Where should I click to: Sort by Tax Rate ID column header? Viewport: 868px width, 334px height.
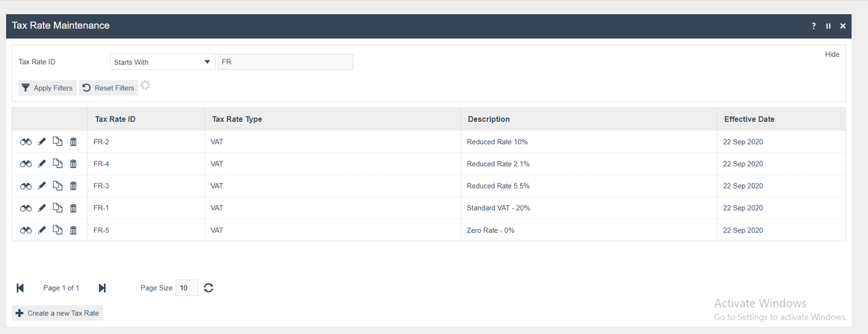click(x=115, y=119)
